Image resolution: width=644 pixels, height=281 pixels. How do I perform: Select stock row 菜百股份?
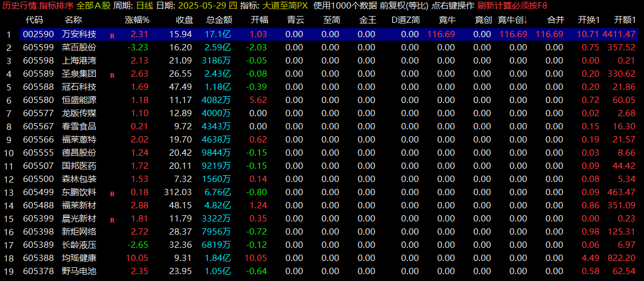(329, 48)
